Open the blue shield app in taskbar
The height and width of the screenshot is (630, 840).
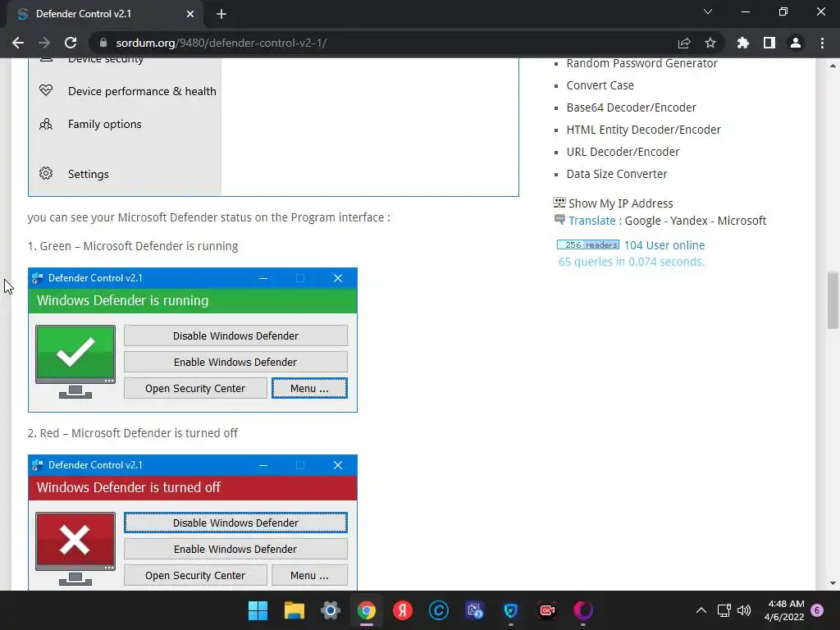tap(510, 610)
